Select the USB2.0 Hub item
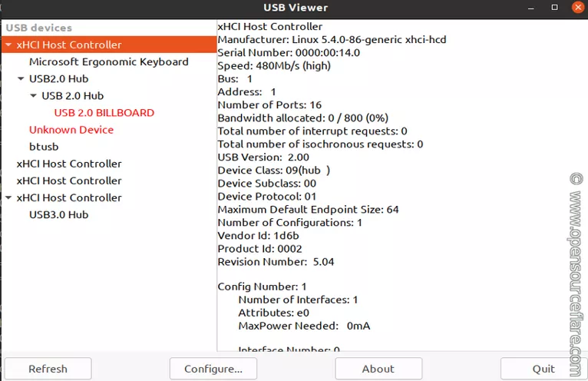This screenshot has height=381, width=588. [x=58, y=79]
